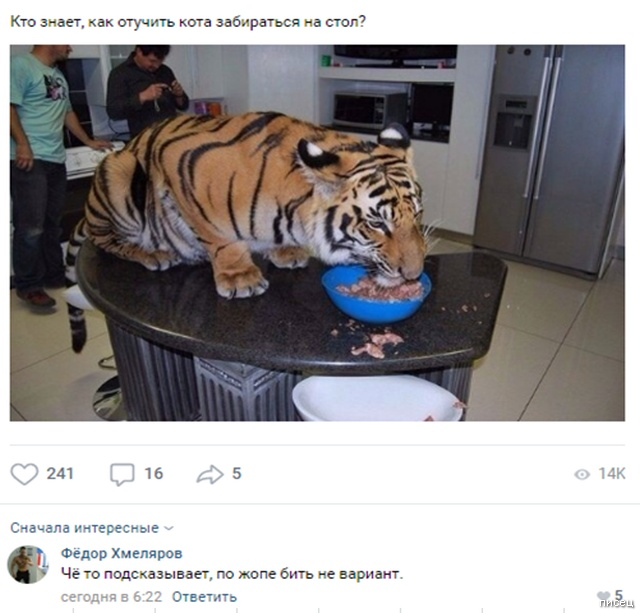Like the post with the heart icon
Image resolution: width=640 pixels, height=613 pixels.
(x=24, y=474)
